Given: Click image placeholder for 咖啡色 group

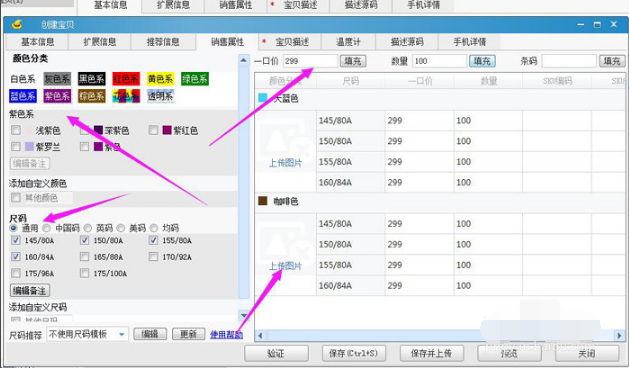Looking at the screenshot, I should click(285, 244).
